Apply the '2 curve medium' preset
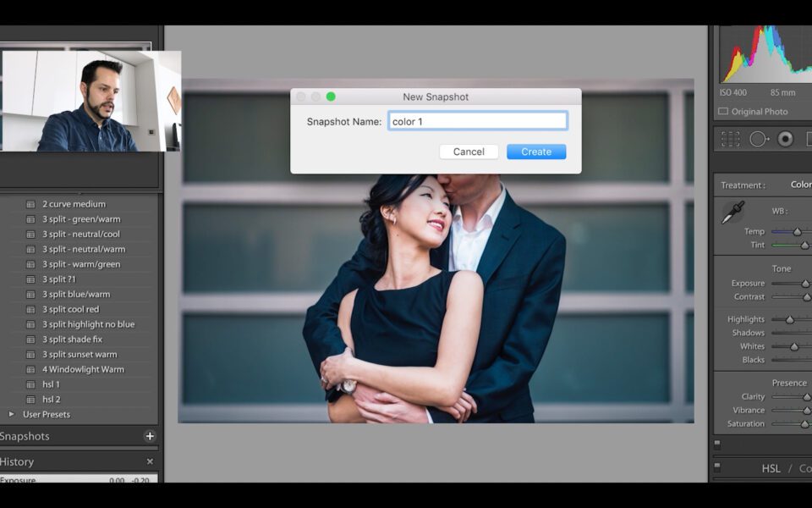This screenshot has height=508, width=812. coord(74,204)
